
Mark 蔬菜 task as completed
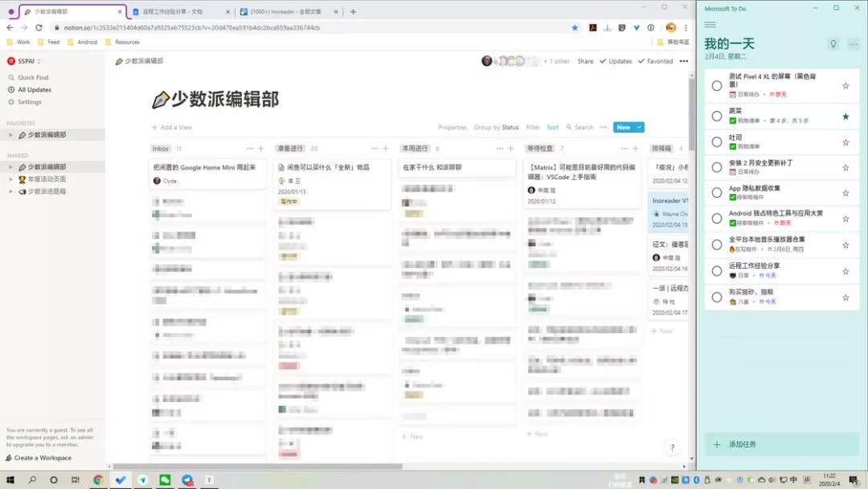[716, 117]
